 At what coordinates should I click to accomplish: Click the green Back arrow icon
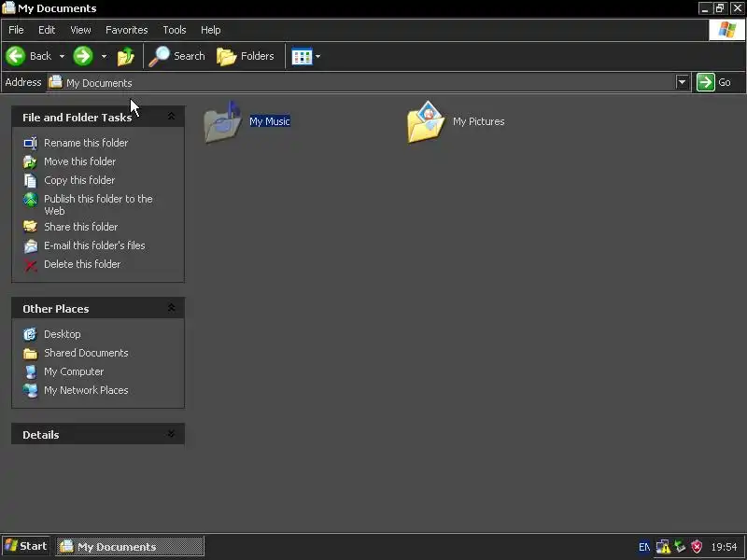[15, 56]
